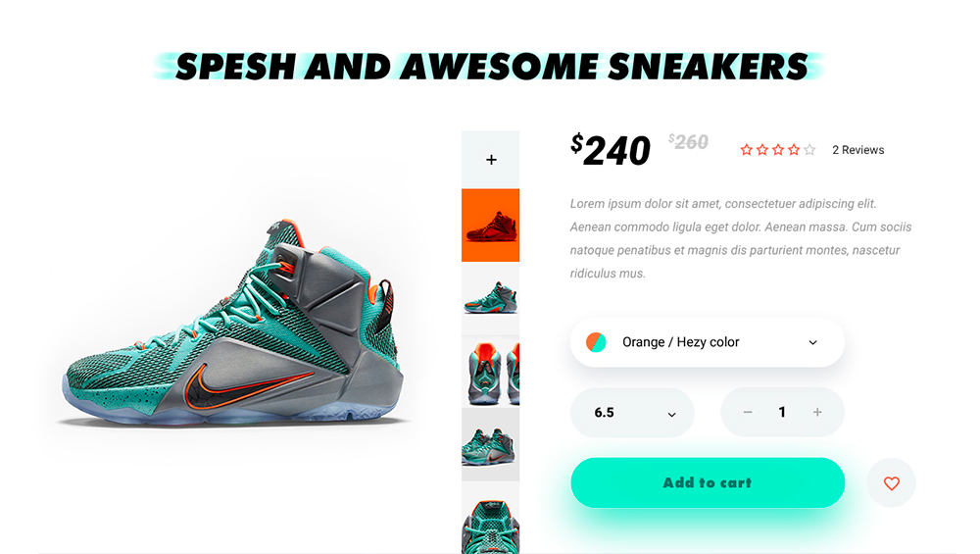
Task: Add item to wishlist with heart icon
Action: [x=891, y=482]
